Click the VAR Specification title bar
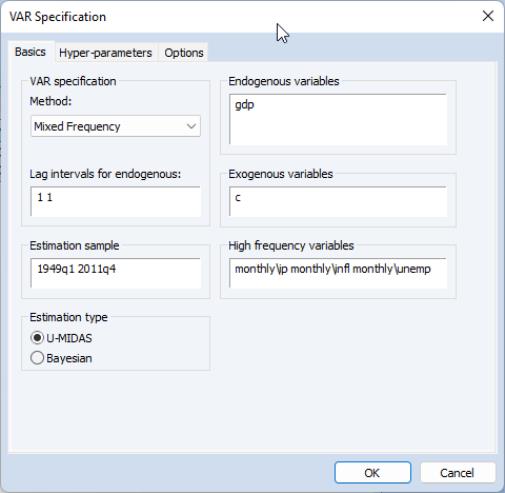505x493 pixels. [x=233, y=17]
